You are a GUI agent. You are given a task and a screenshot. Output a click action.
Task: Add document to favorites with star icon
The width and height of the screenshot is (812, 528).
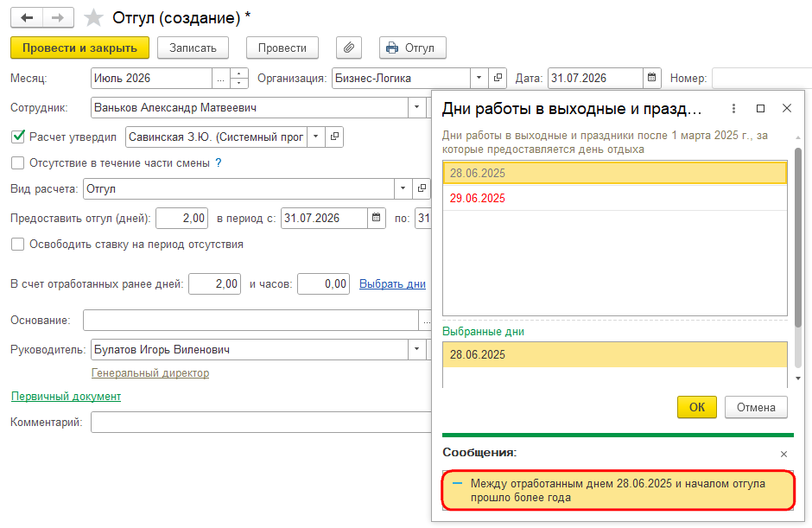click(x=93, y=17)
